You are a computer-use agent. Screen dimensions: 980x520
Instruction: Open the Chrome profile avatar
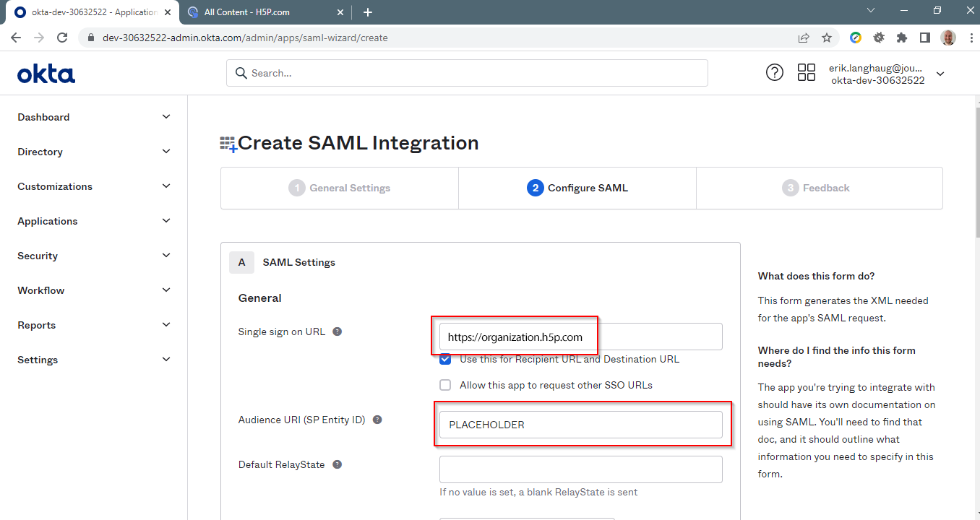[x=948, y=38]
